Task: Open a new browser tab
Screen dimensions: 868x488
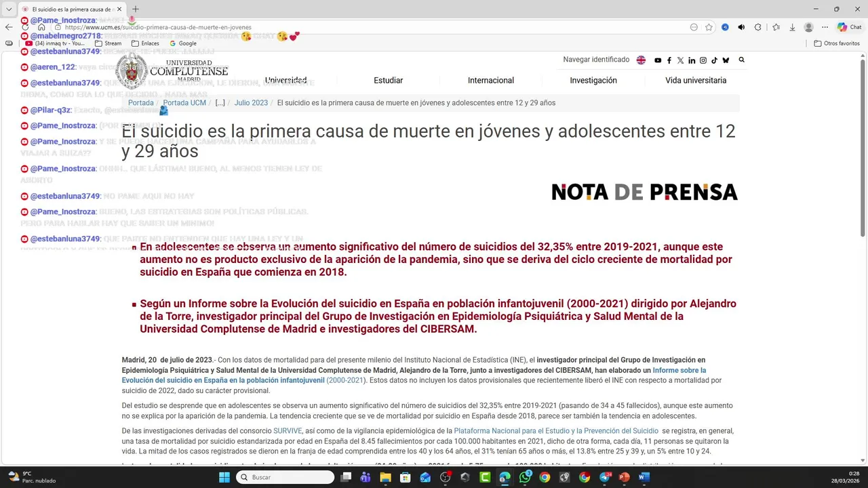Action: (x=135, y=9)
